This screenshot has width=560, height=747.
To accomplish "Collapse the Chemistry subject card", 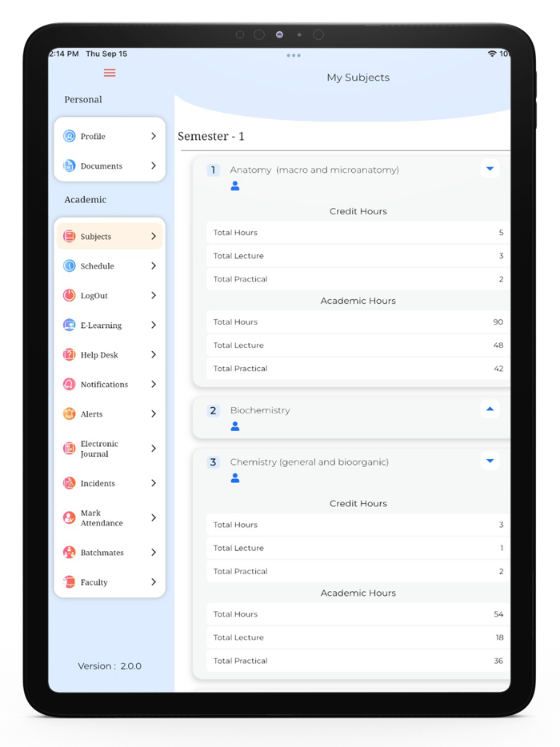I will [490, 461].
